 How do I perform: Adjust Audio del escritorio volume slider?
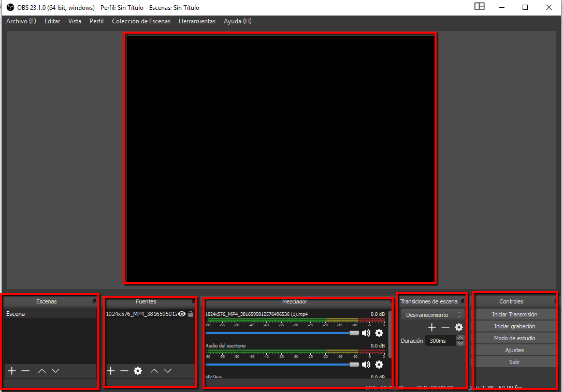click(x=282, y=365)
